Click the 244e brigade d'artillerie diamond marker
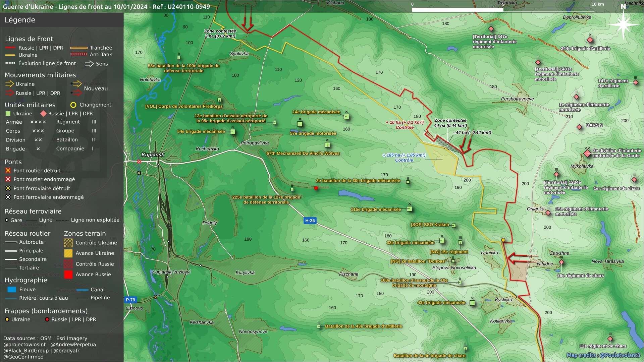 click(x=590, y=40)
